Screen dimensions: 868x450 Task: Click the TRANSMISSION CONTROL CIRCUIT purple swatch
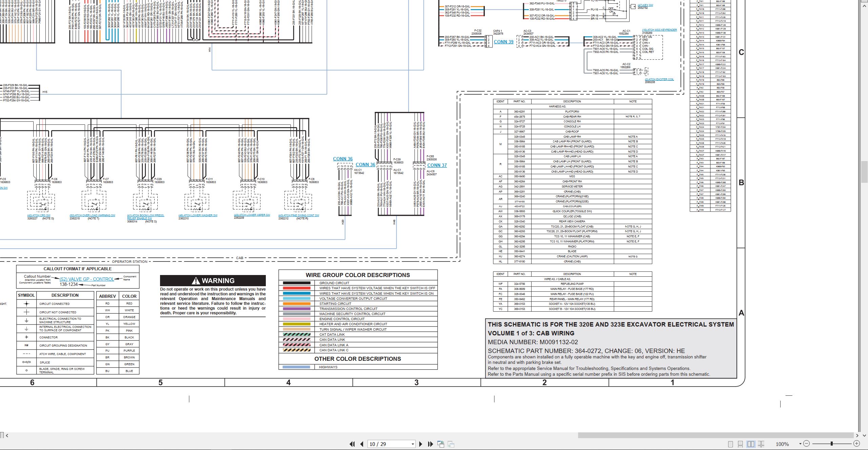[x=296, y=309]
